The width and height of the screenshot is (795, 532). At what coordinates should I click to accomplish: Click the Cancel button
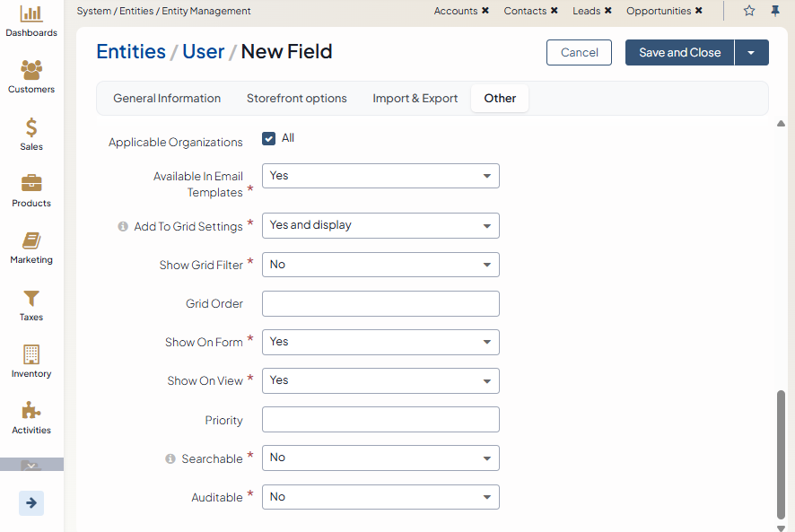(x=579, y=53)
